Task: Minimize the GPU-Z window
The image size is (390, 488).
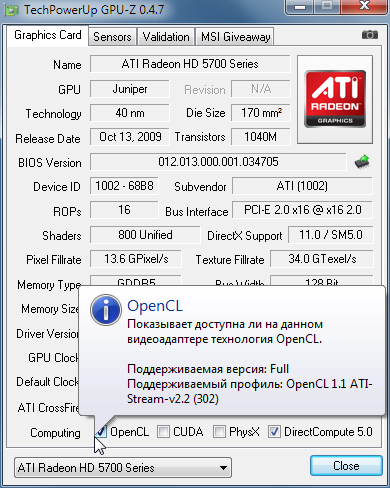Action: click(x=300, y=6)
